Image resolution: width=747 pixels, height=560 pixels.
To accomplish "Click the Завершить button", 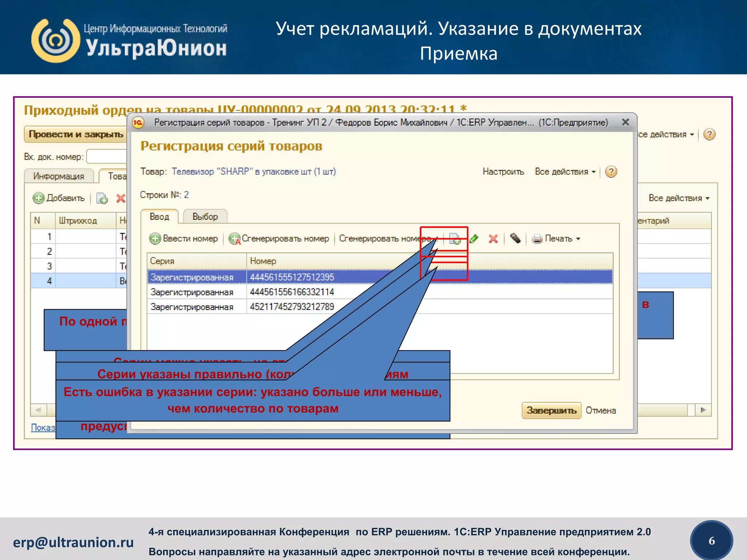I will click(x=551, y=411).
